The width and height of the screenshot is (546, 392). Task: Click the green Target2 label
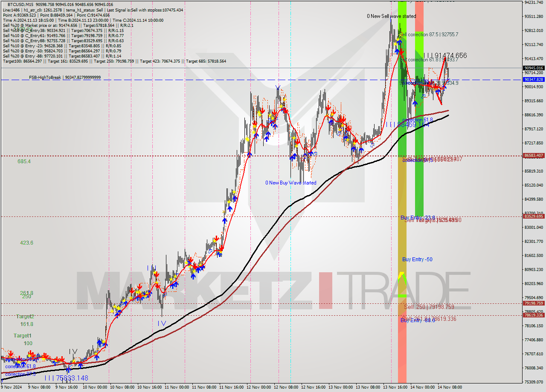coord(25,317)
